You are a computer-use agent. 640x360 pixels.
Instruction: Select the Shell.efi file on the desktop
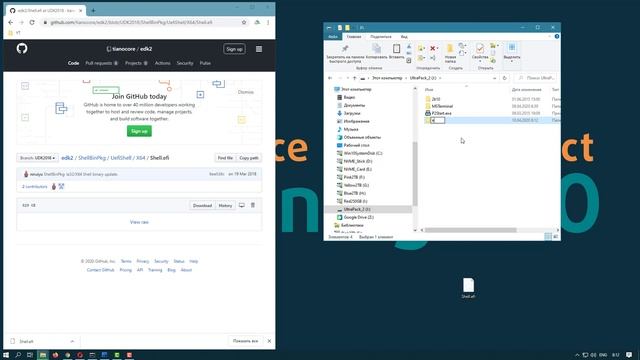(468, 288)
